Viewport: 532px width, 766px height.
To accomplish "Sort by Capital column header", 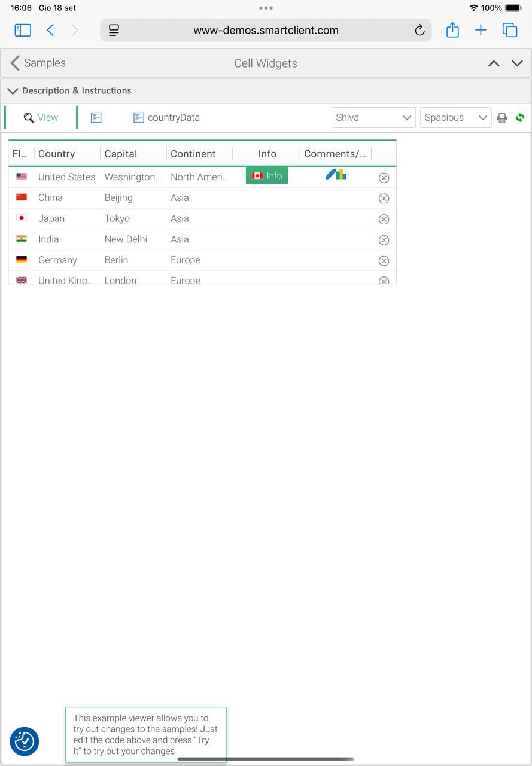I will (133, 154).
